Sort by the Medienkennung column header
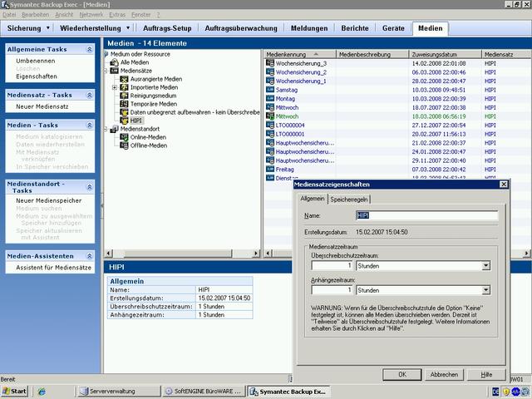This screenshot has width=532, height=399. tap(300, 54)
